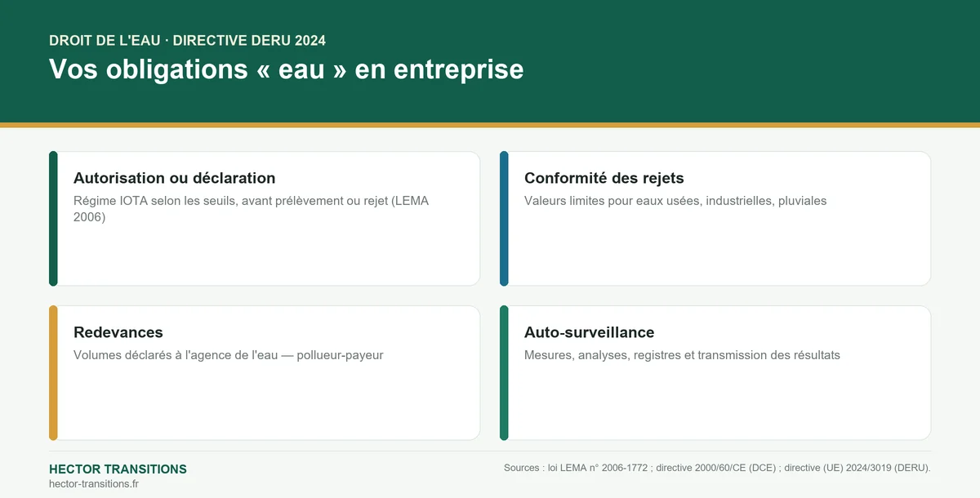Screen dimensions: 980x498
Task: Select the 'Vos obligations « eau » en entreprise' title
Action: tap(286, 69)
